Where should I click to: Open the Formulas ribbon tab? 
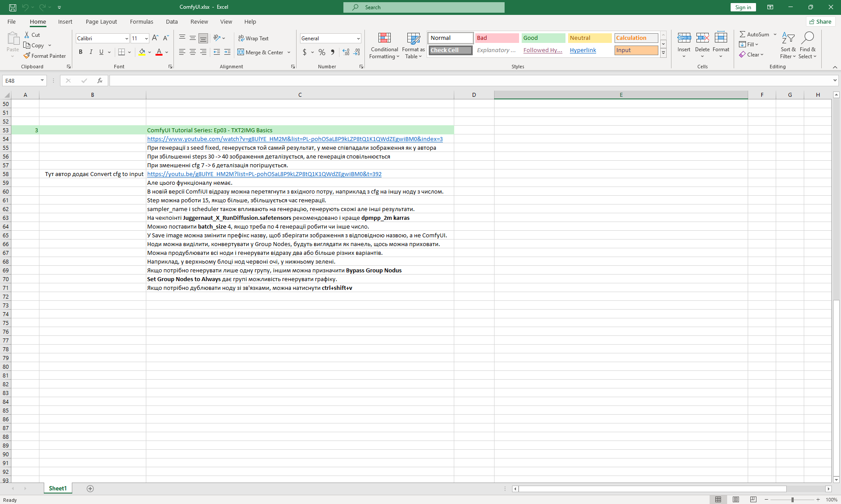point(141,21)
